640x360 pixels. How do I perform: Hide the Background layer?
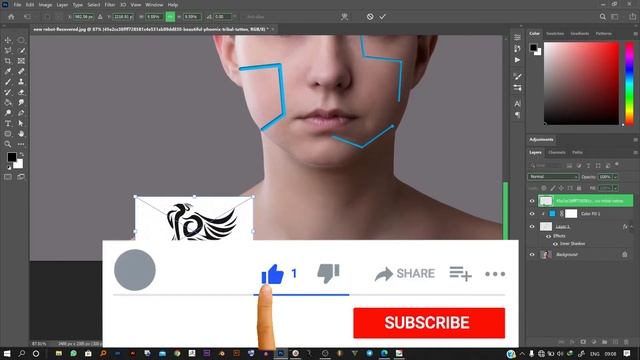(532, 255)
